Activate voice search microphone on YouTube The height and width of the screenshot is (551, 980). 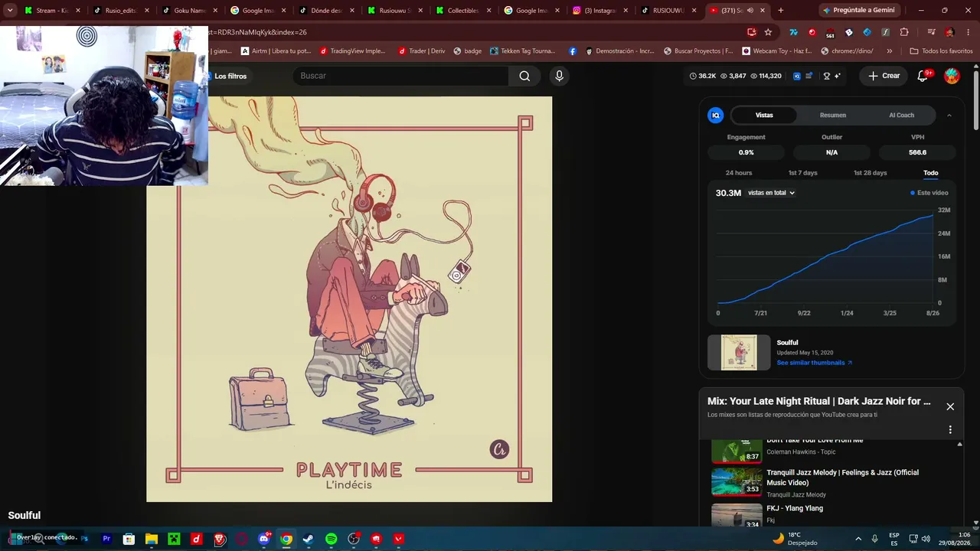pyautogui.click(x=559, y=76)
